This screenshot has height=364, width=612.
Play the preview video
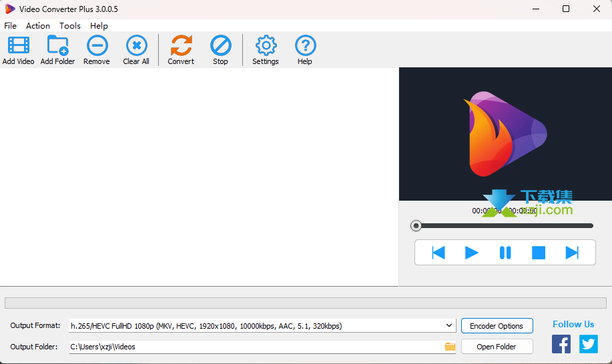(471, 253)
